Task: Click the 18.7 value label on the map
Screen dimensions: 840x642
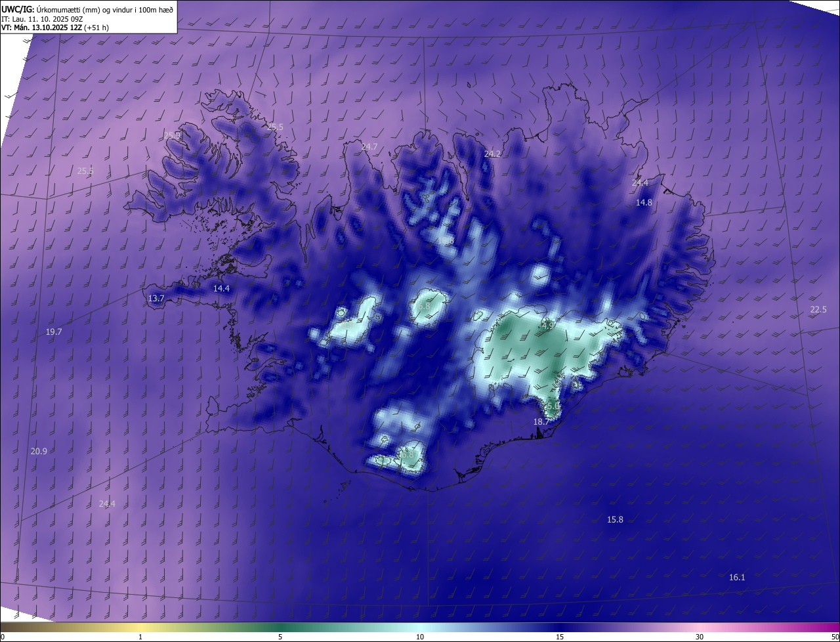Action: pyautogui.click(x=541, y=422)
